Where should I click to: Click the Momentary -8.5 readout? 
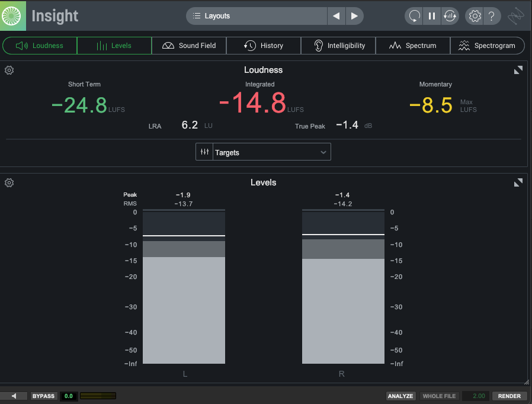[x=431, y=105]
